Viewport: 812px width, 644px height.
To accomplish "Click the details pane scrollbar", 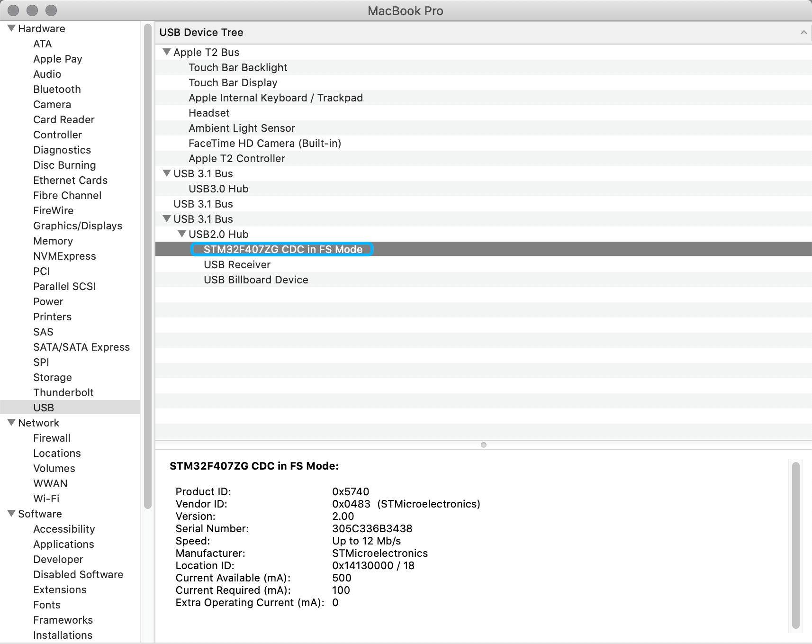I will coord(796,545).
